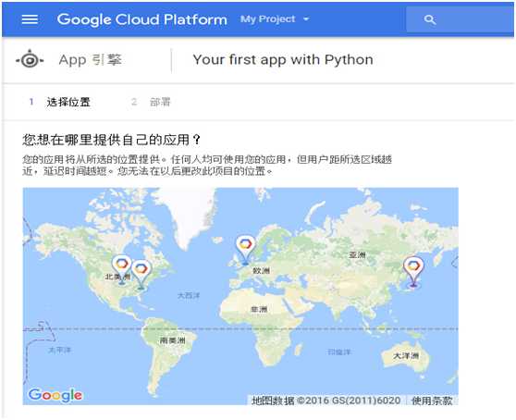
Task: Click the 大洋洲 map label
Action: (x=406, y=355)
